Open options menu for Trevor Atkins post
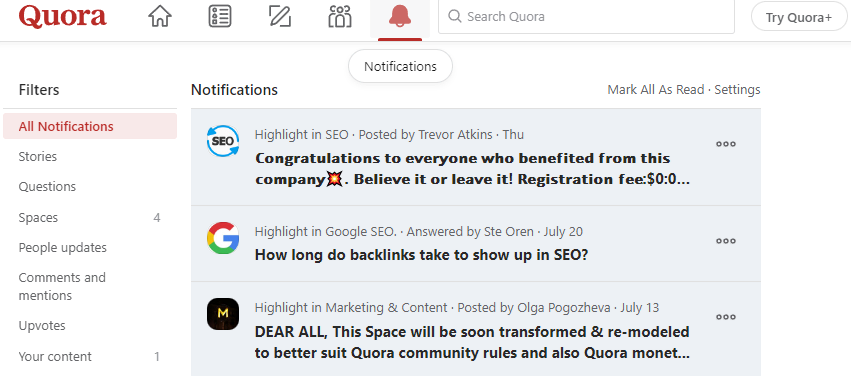The image size is (851, 376). [726, 144]
